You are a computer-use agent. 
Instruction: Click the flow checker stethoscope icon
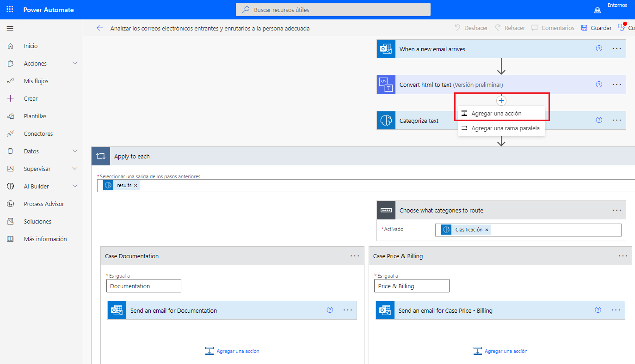tap(622, 28)
